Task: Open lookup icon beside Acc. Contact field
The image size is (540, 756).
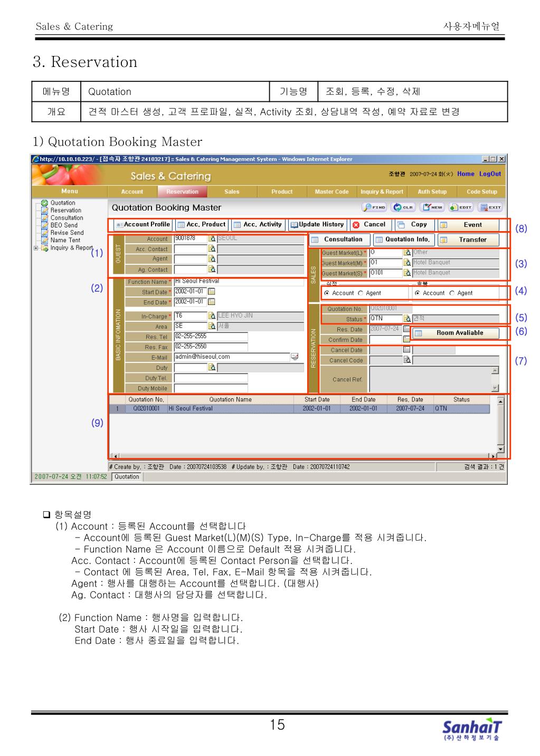Action: click(x=212, y=248)
